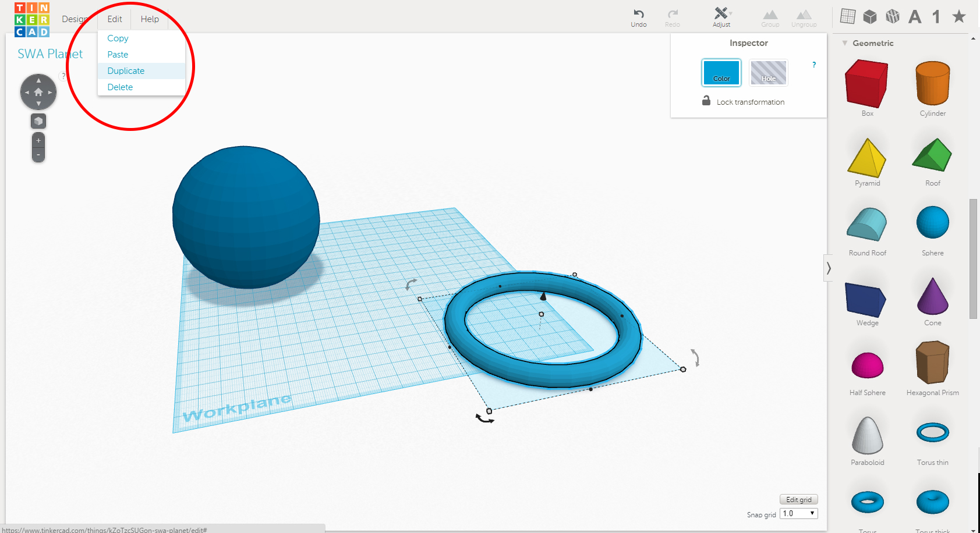Click the black cone height handle on torus
The width and height of the screenshot is (980, 533).
pyautogui.click(x=543, y=296)
